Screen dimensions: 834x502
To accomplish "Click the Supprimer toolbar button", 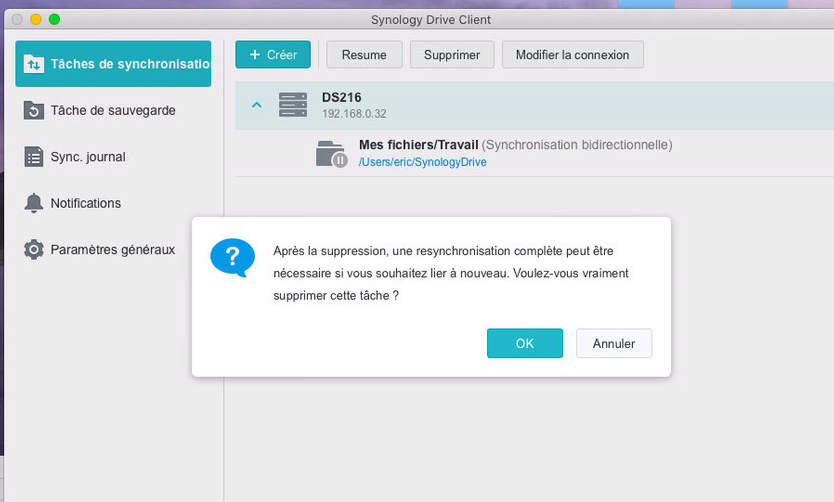I will (x=452, y=55).
